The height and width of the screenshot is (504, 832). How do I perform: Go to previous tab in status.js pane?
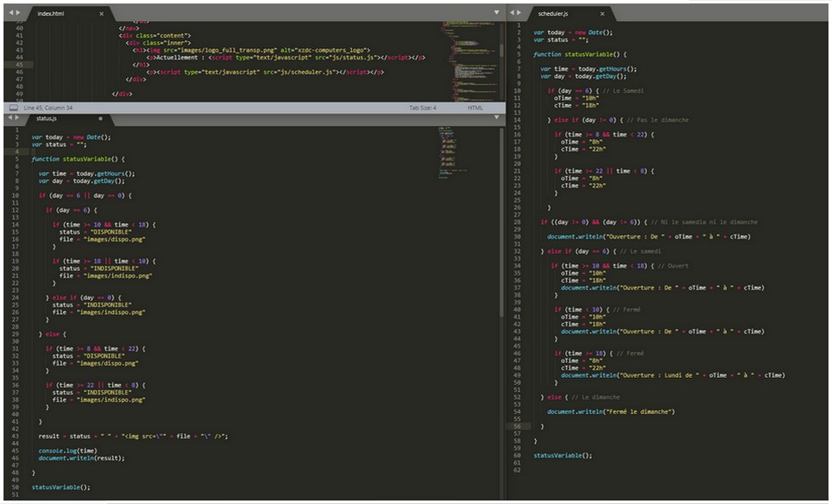point(9,117)
